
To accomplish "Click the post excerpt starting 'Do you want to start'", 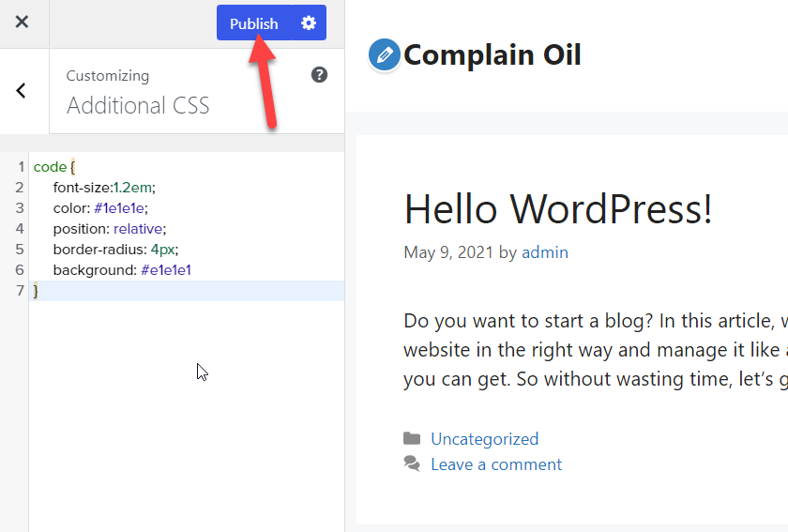I will [596, 350].
